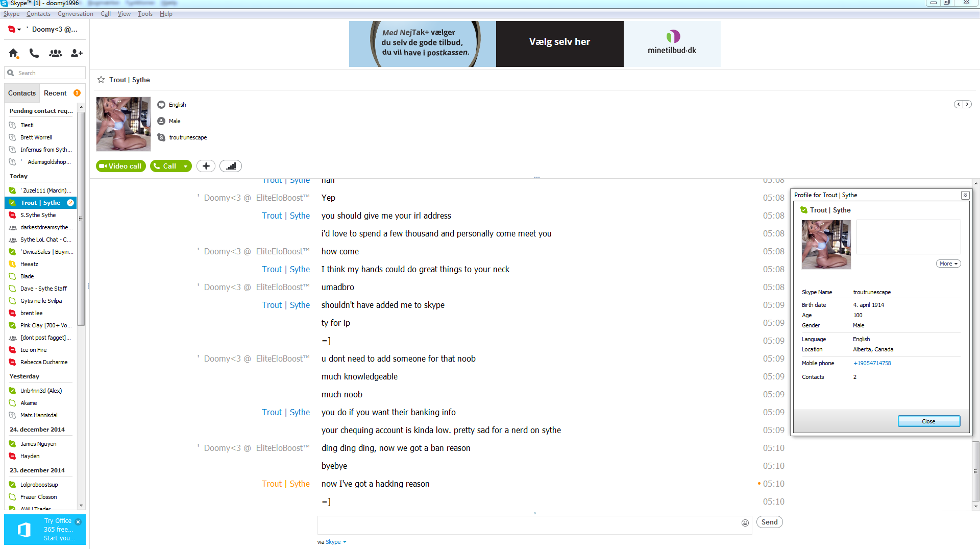This screenshot has height=549, width=980.
Task: Start a video call with Trout
Action: pyautogui.click(x=121, y=166)
